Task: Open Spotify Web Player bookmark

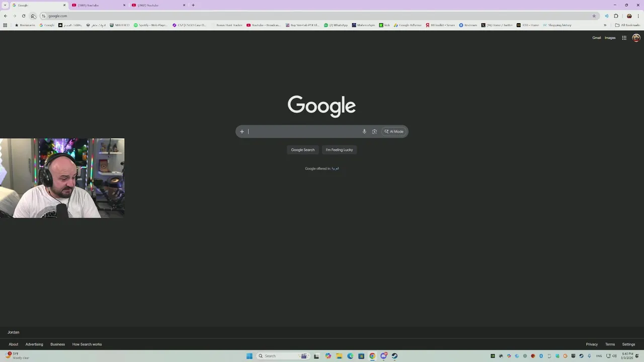Action: tap(150, 25)
